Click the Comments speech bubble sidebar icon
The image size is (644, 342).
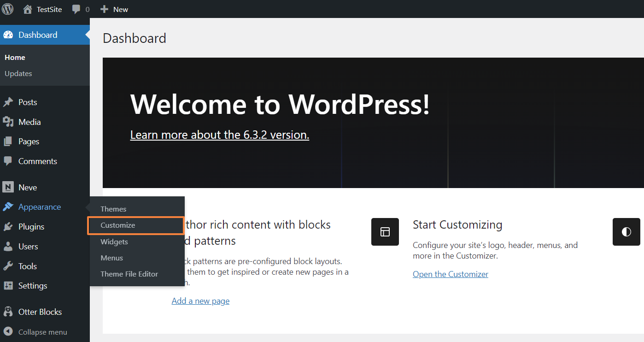[8, 161]
